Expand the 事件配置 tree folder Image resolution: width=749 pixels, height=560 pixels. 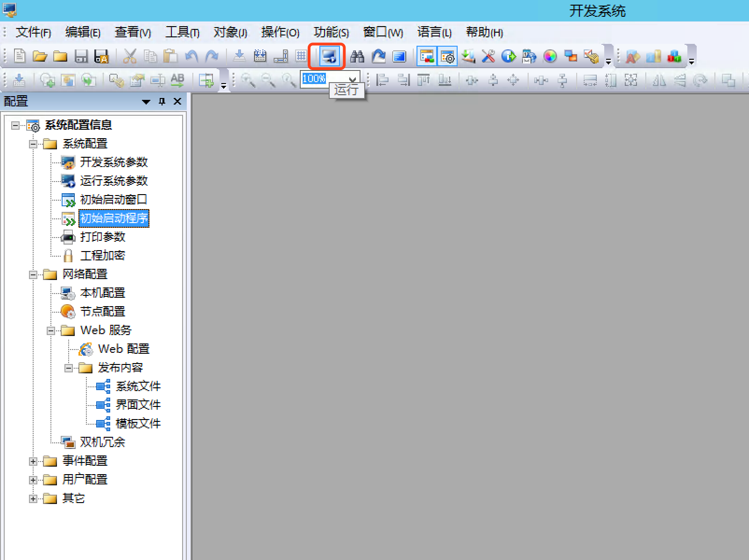pyautogui.click(x=33, y=461)
